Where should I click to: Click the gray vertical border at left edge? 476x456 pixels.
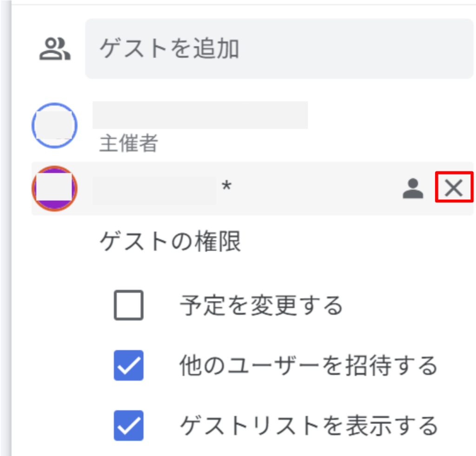(6, 232)
